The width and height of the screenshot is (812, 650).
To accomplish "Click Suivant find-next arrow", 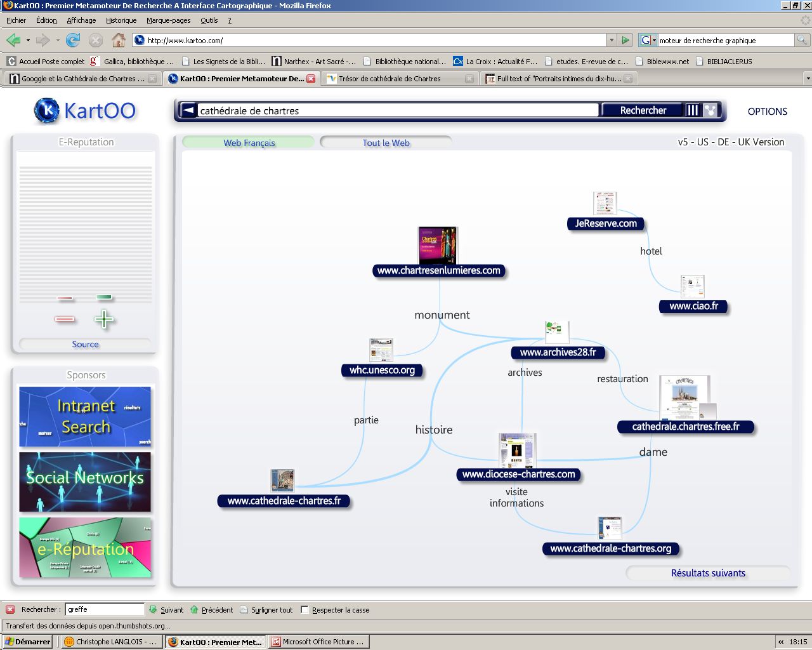I will [x=166, y=609].
